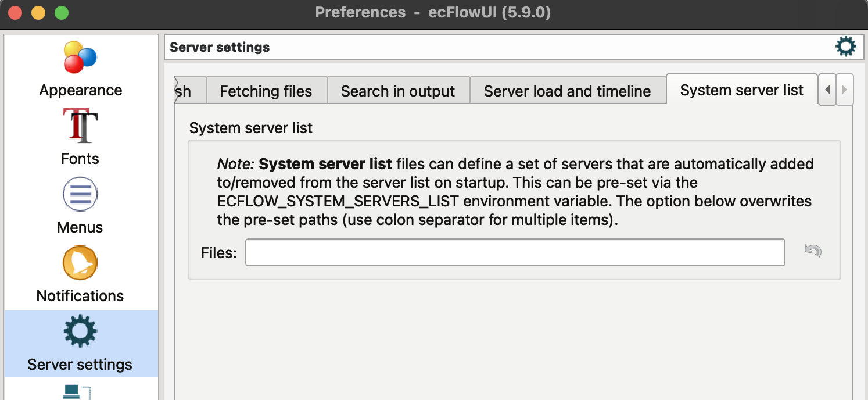
Task: Select the Notifications bell icon
Action: pyautogui.click(x=80, y=263)
